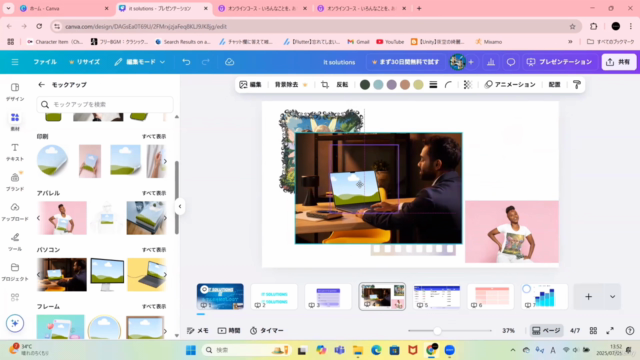The image size is (640, 360).
Task: Add a new page with plus button
Action: [x=588, y=297]
